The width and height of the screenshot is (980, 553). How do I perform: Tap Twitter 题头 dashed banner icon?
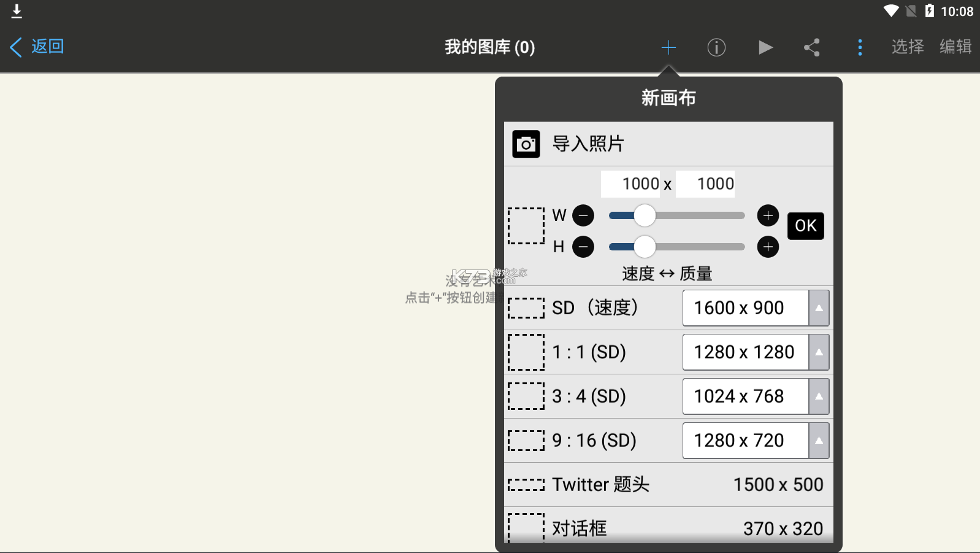526,485
